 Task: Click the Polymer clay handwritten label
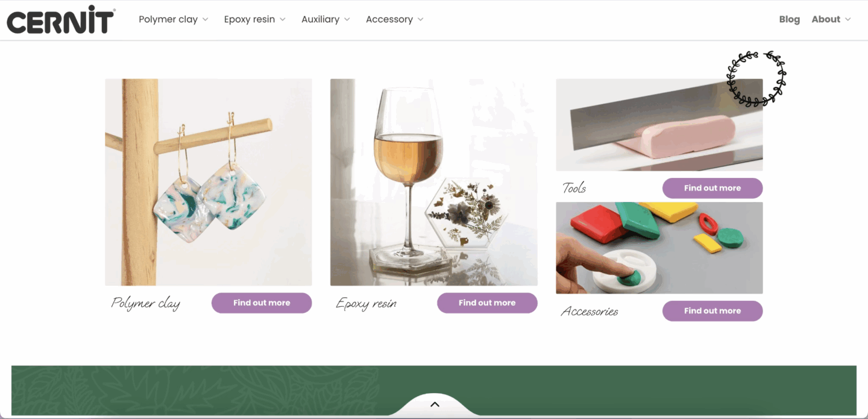tap(146, 303)
